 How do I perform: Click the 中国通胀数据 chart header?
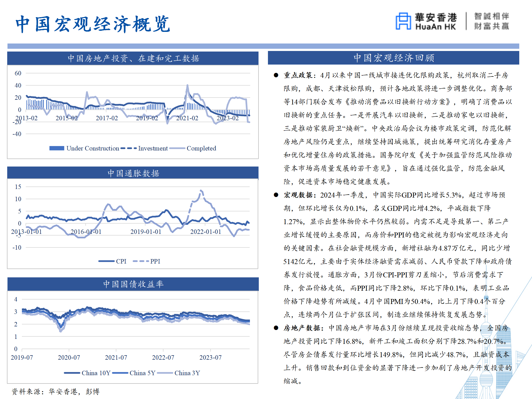(133, 173)
